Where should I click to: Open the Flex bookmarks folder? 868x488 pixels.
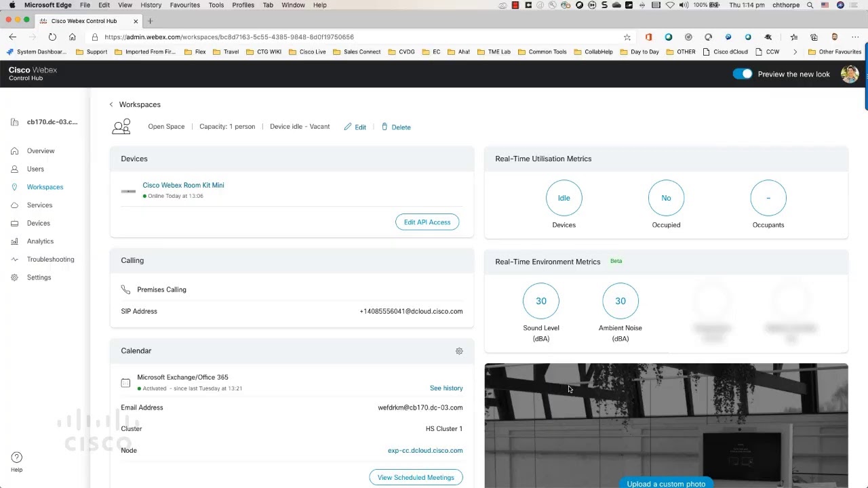click(x=195, y=52)
